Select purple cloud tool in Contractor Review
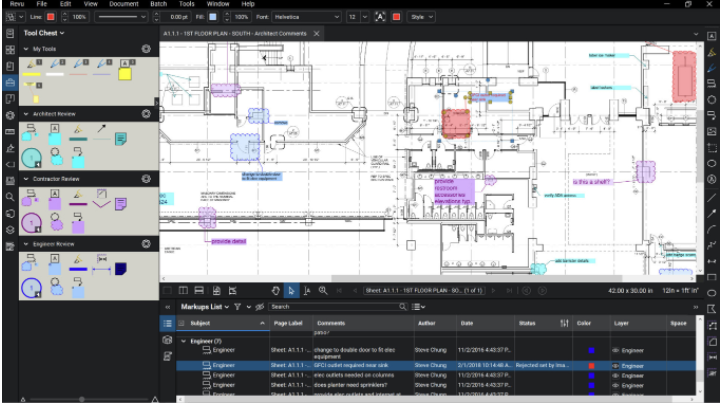723x405 pixels. (56, 222)
